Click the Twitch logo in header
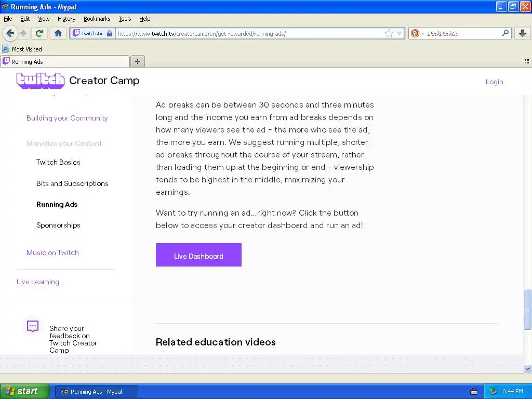This screenshot has width=532, height=399. (41, 81)
